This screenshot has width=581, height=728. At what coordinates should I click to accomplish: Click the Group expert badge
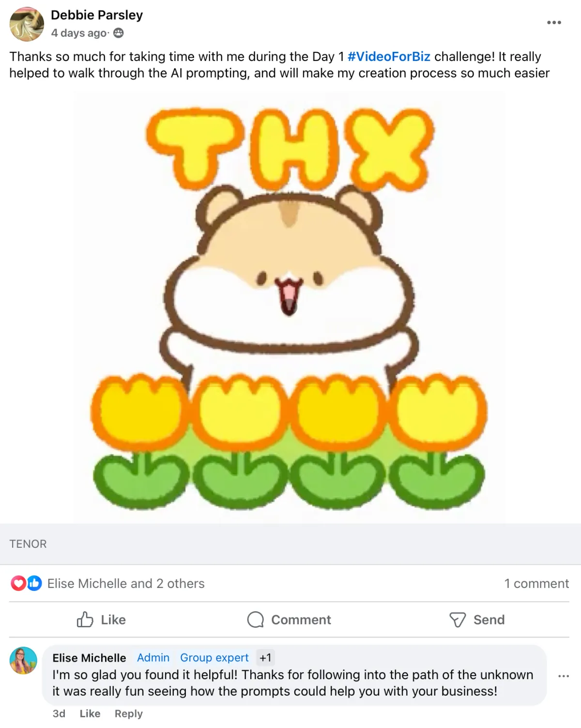214,657
